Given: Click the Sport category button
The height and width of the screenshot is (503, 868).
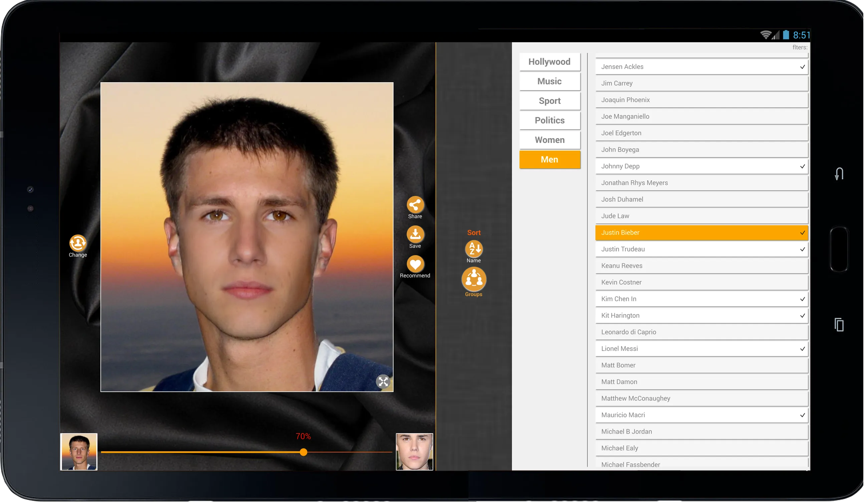Looking at the screenshot, I should coord(549,101).
